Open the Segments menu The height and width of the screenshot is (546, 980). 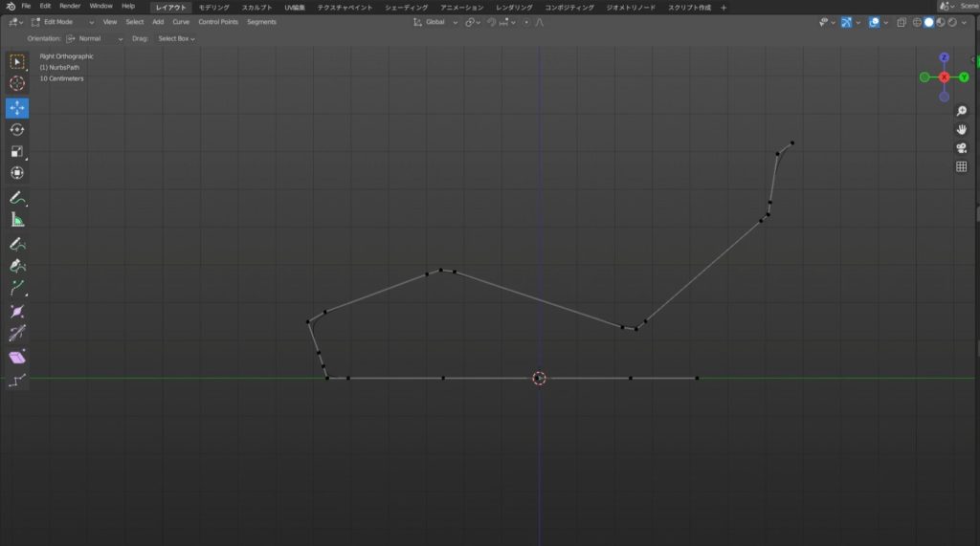[261, 22]
